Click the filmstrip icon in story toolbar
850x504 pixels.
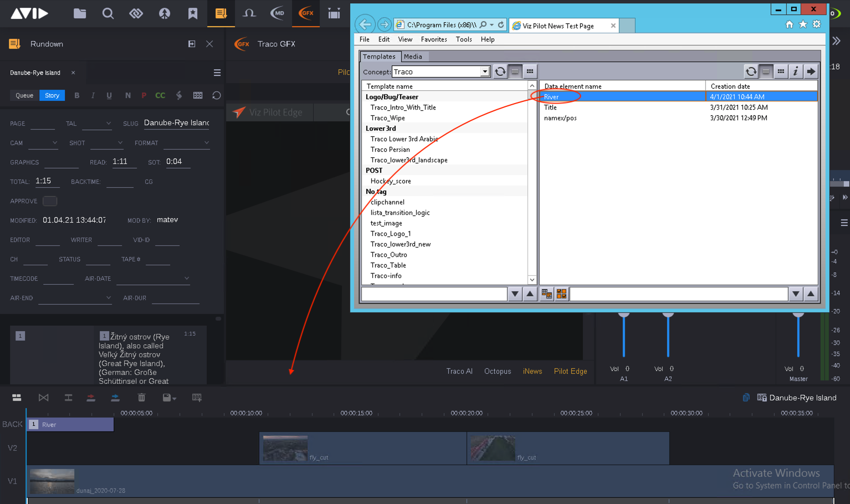(198, 95)
